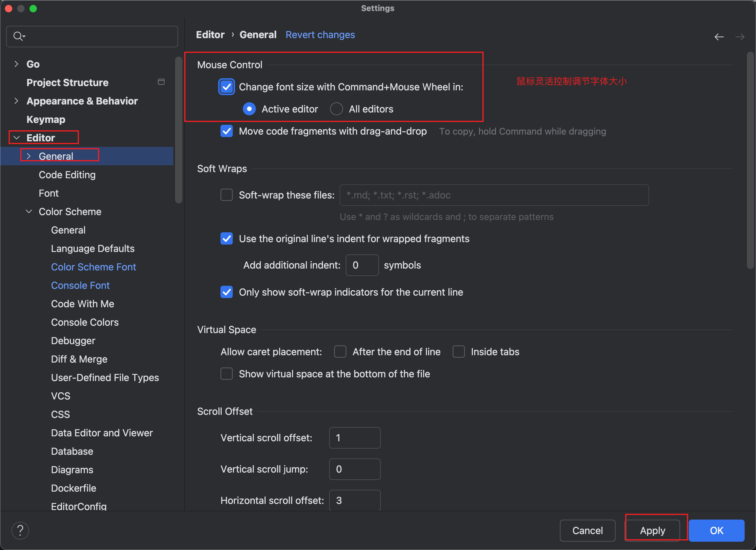Click the forward navigation arrow
This screenshot has height=550, width=756.
pos(740,37)
